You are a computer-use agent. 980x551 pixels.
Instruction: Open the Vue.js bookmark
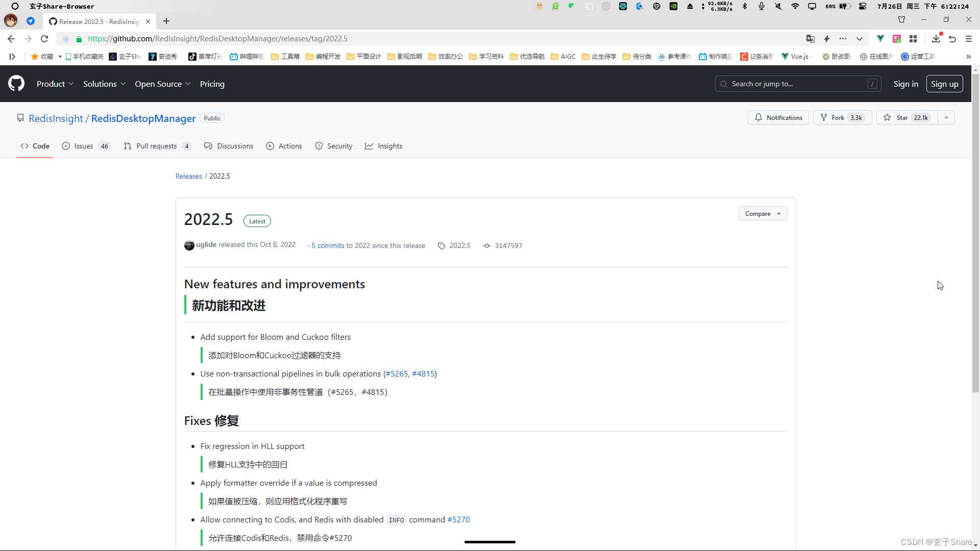pos(795,57)
